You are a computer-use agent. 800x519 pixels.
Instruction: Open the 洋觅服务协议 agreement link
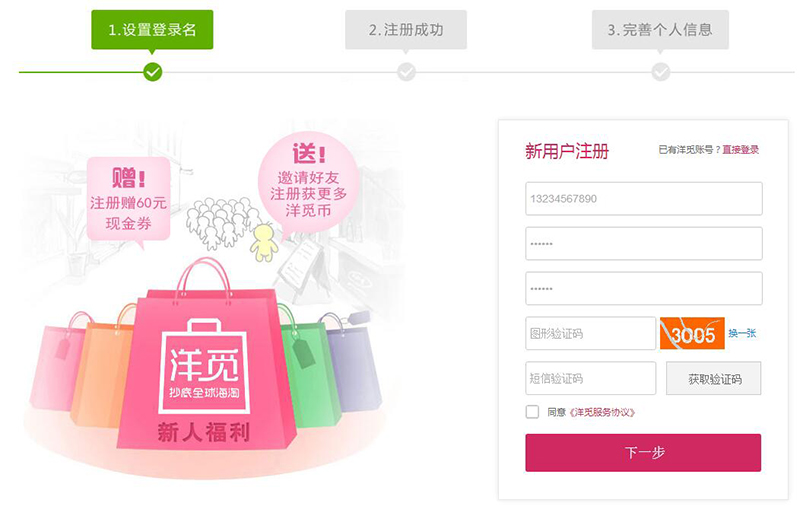click(602, 412)
